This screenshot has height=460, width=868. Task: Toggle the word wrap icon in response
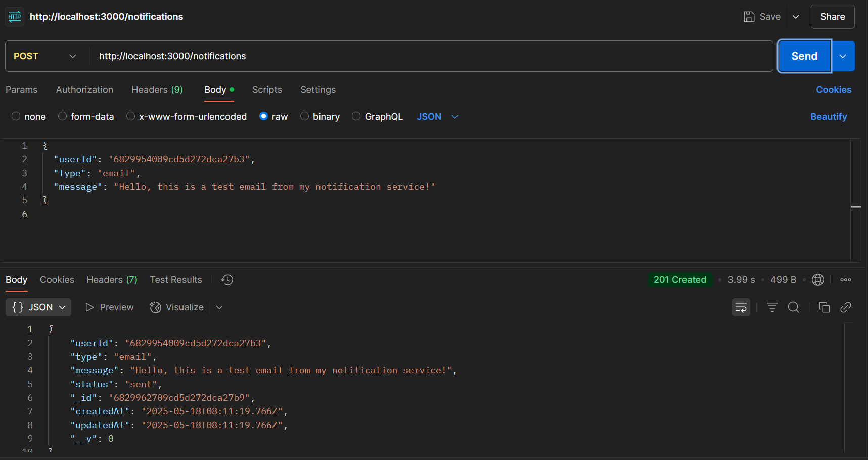741,307
